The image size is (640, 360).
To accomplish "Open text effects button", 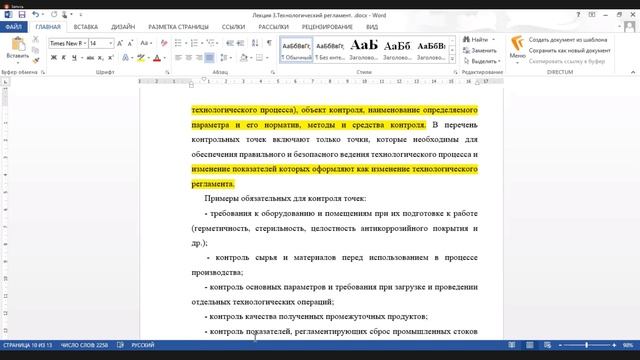I will (x=126, y=58).
